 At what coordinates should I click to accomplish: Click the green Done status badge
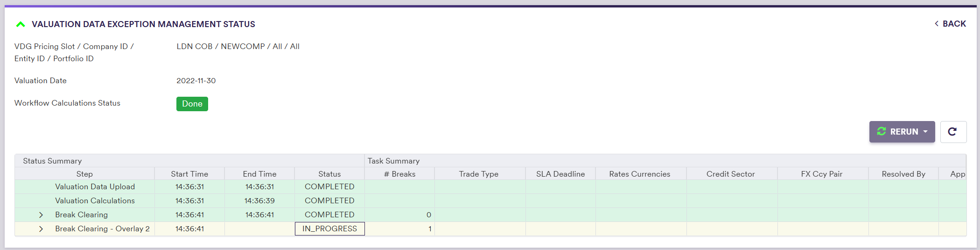coord(192,104)
